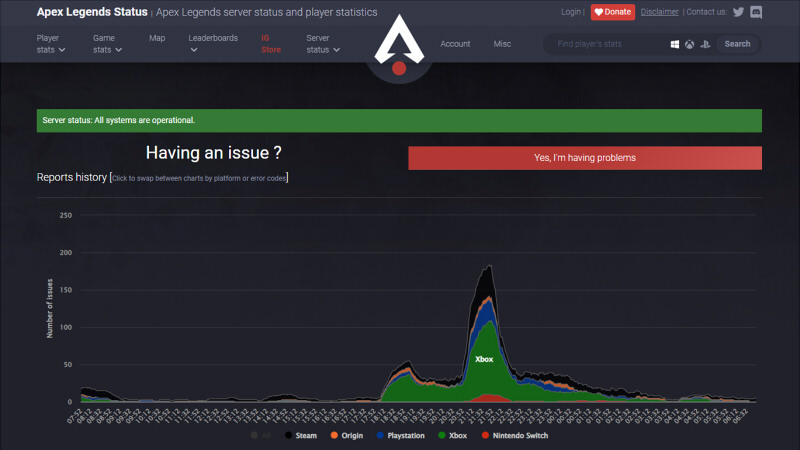800x450 pixels.
Task: Toggle the Origin series in legend
Action: click(347, 435)
